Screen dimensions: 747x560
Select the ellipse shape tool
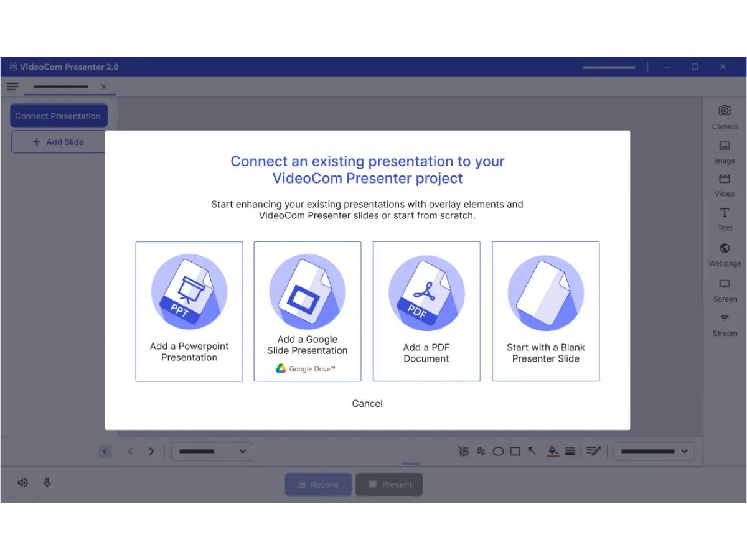(498, 452)
